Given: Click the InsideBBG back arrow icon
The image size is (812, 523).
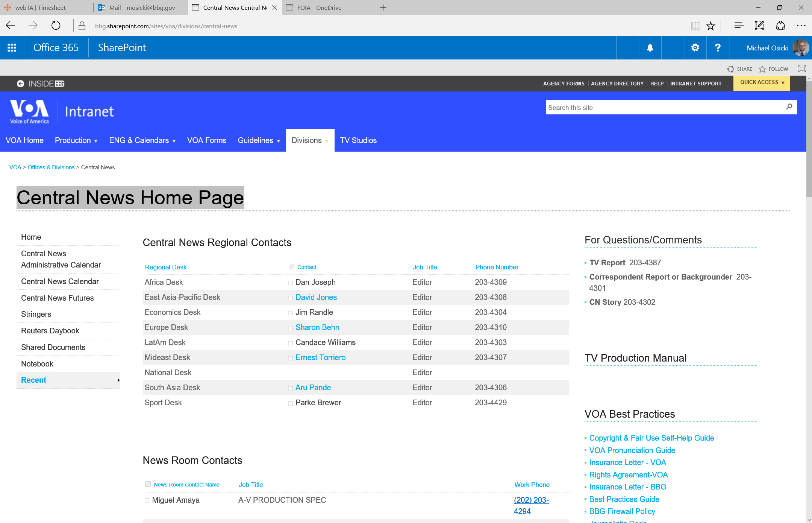Looking at the screenshot, I should click(x=20, y=84).
